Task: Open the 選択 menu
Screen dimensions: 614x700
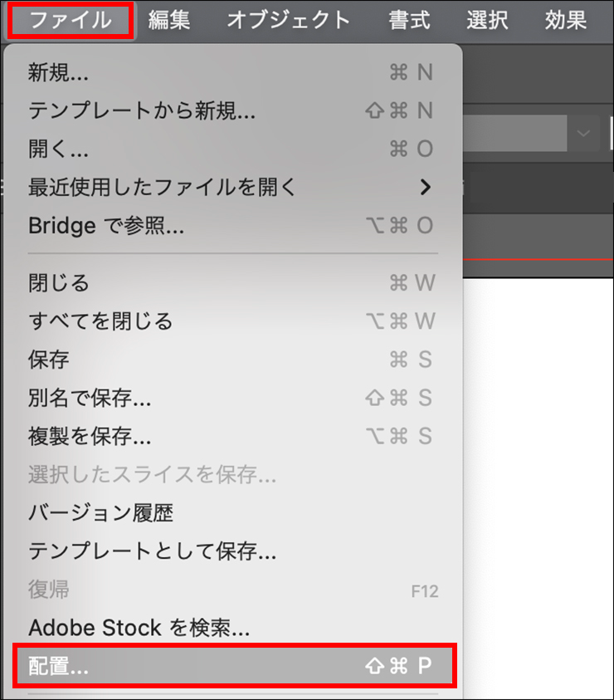Action: pos(487,20)
